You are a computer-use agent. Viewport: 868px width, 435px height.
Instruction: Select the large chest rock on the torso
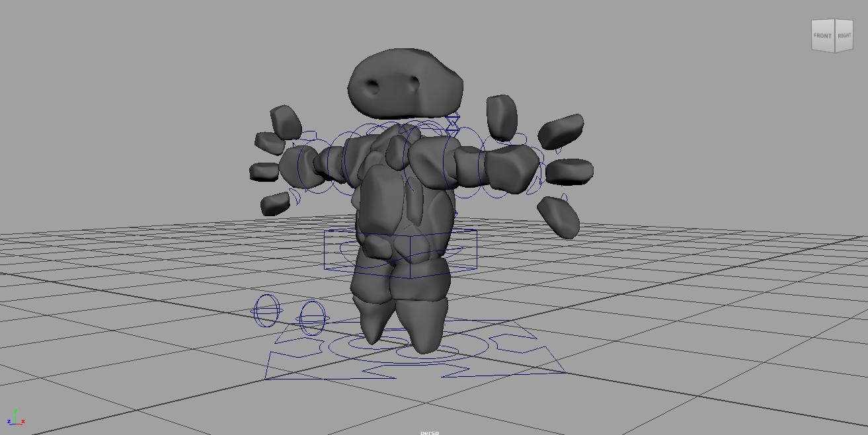382,202
